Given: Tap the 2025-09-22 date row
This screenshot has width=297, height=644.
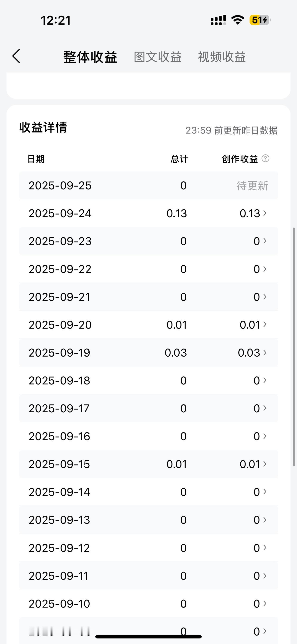Looking at the screenshot, I should tap(148, 269).
